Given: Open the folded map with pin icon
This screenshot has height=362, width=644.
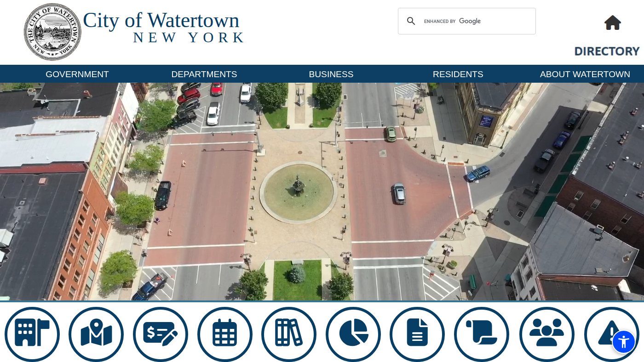Looking at the screenshot, I should [96, 334].
